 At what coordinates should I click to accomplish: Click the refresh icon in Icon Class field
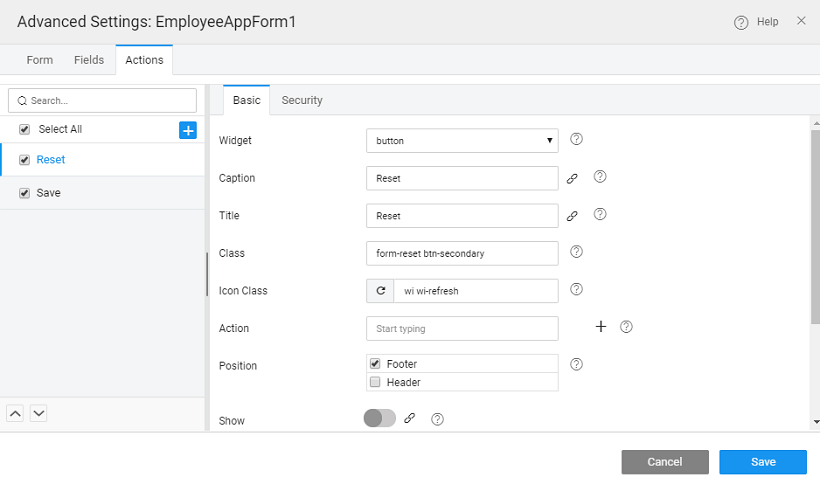pos(380,291)
